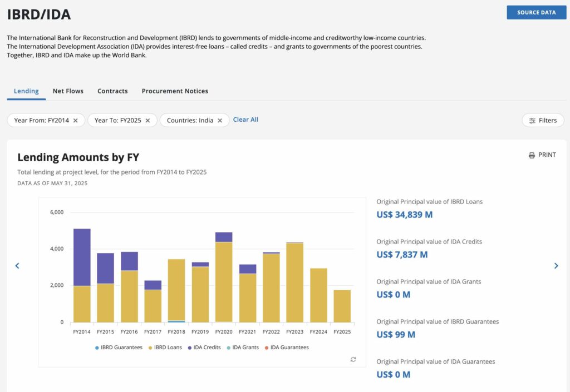Click the Original Principal value of IDA Guarantees label

pyautogui.click(x=436, y=361)
